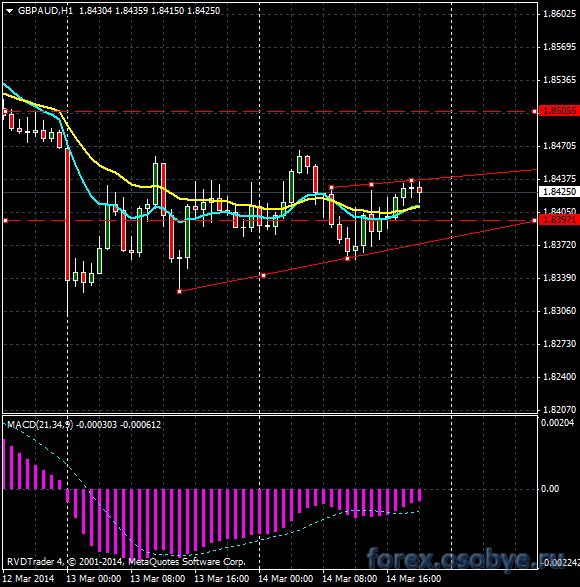Click the 14 Mar 00:00 time label
Image resolution: width=580 pixels, height=587 pixels.
click(285, 579)
